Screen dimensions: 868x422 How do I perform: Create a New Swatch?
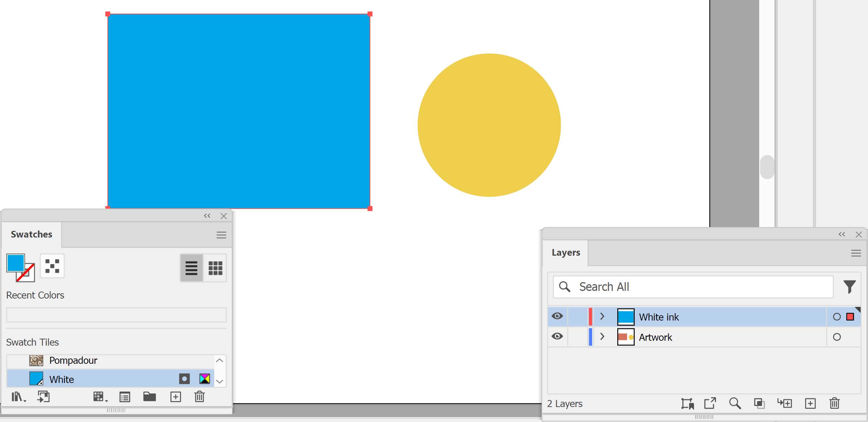[175, 397]
